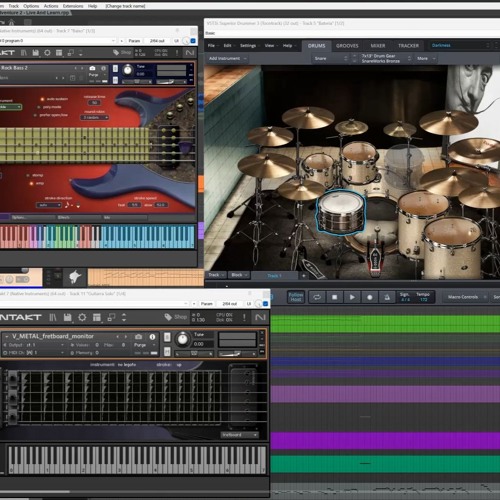
Task: Toggle Follow Host button
Action: click(x=296, y=297)
